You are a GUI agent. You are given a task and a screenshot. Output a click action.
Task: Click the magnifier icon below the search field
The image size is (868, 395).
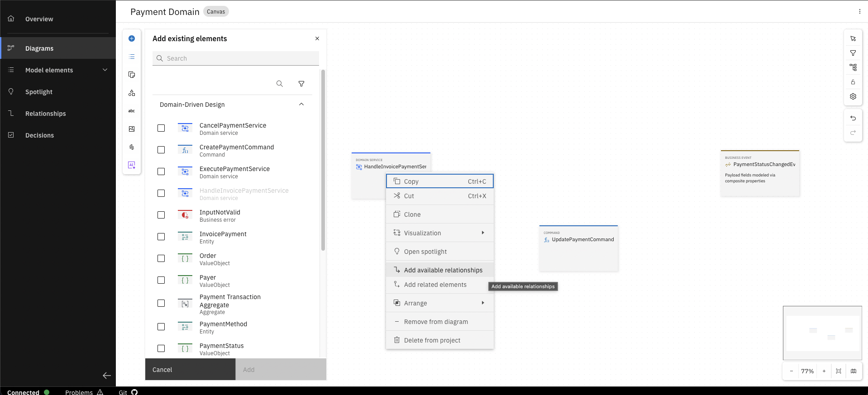280,84
